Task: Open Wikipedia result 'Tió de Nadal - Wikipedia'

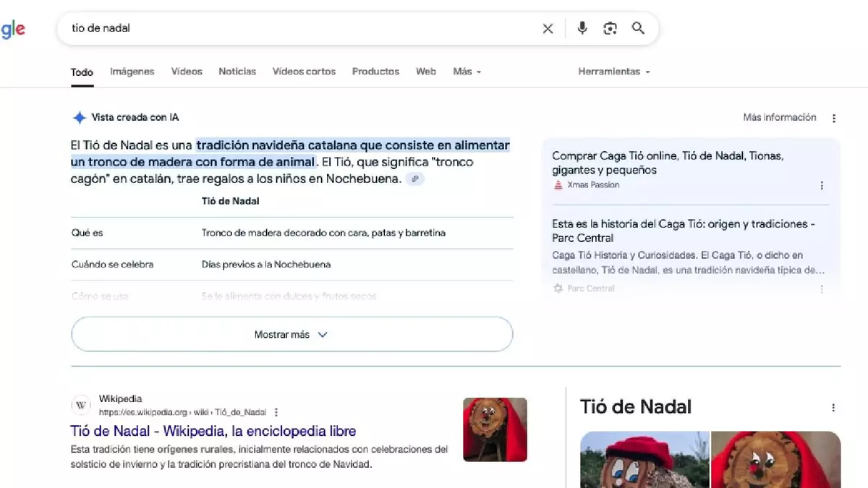Action: tap(213, 432)
